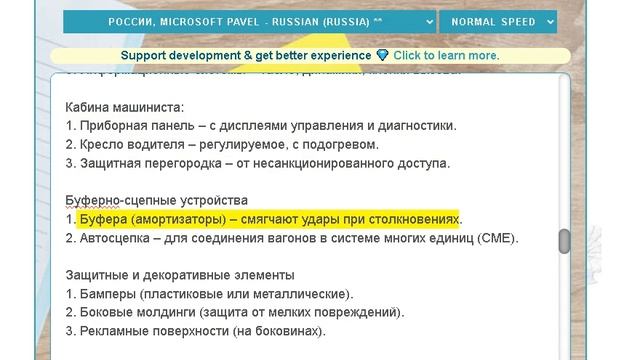The width and height of the screenshot is (640, 360).
Task: Click heading 'Защитные и декоративные элементы'
Action: coord(180,275)
